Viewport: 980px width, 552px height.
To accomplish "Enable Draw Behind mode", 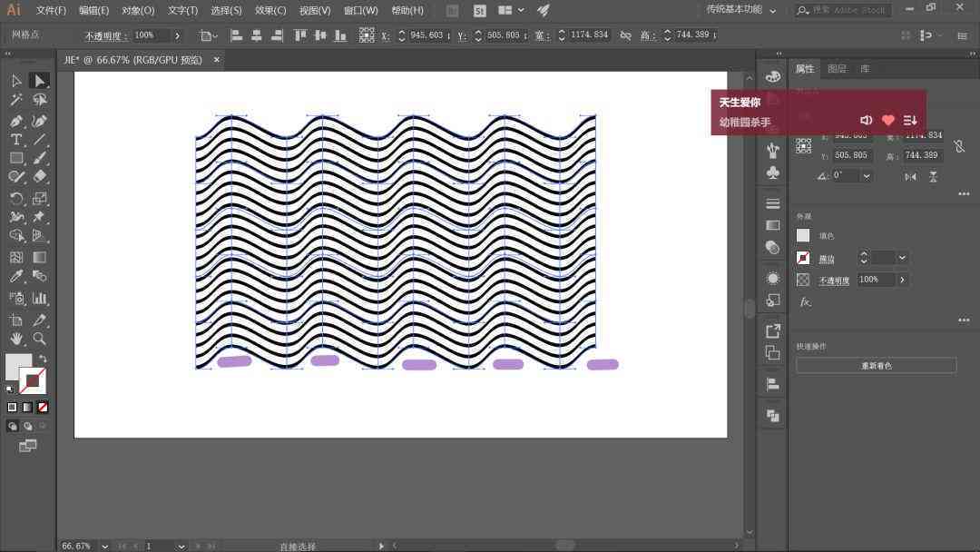I will coord(27,427).
